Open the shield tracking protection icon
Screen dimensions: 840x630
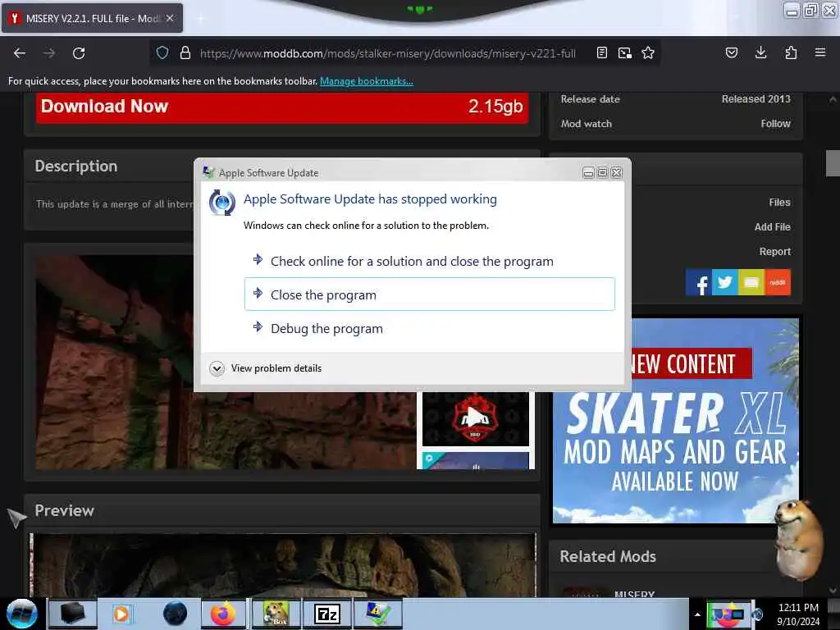click(162, 53)
